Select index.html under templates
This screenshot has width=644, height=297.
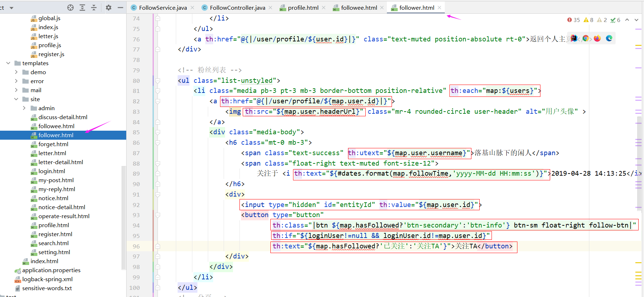pos(44,261)
